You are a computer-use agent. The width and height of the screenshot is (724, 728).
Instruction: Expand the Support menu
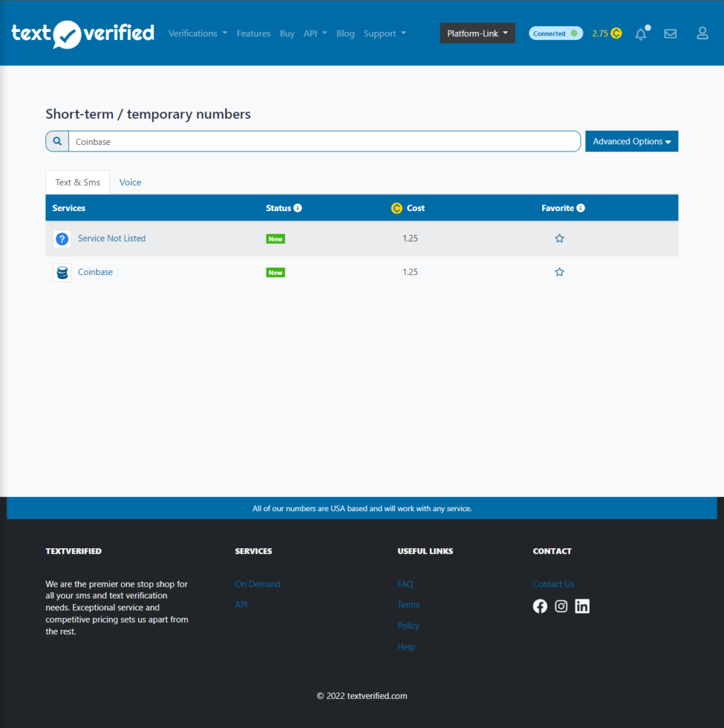click(385, 33)
